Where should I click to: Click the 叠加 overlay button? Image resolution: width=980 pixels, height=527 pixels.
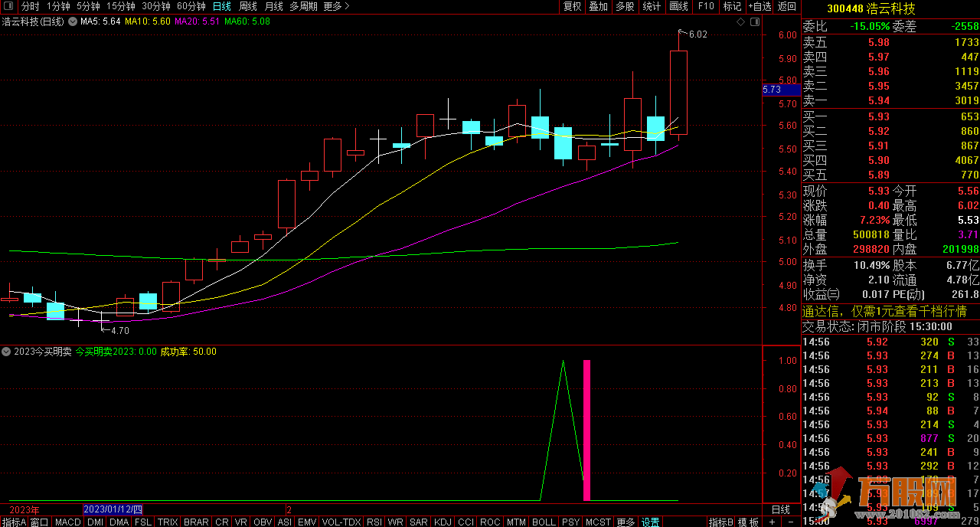pos(598,6)
